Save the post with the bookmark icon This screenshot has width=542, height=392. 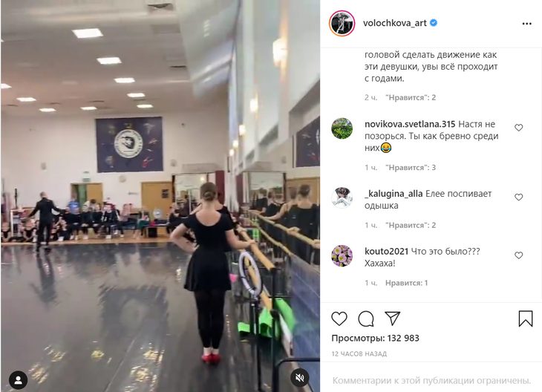[x=526, y=318]
